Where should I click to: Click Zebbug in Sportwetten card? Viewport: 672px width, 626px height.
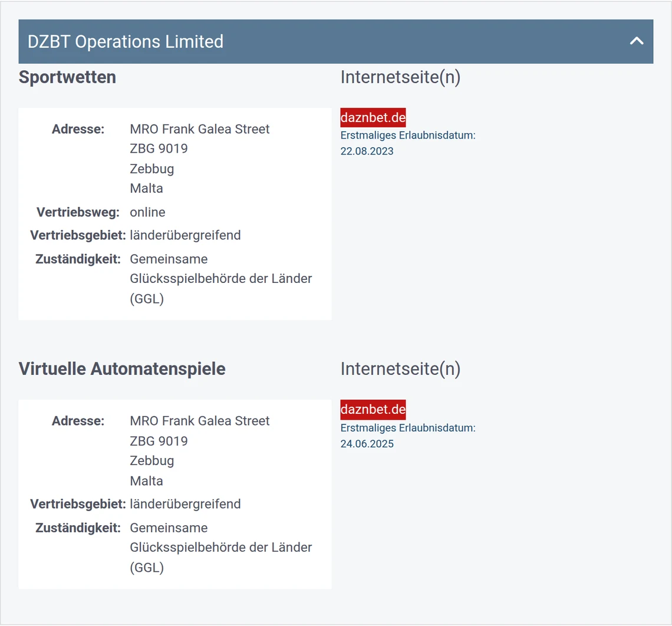[151, 169]
